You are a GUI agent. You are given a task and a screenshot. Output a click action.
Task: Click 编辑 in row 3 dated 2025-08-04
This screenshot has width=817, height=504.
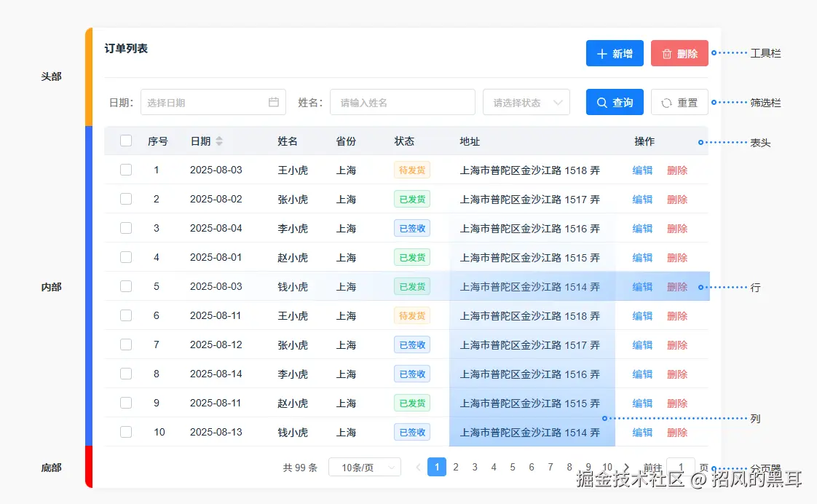click(642, 228)
